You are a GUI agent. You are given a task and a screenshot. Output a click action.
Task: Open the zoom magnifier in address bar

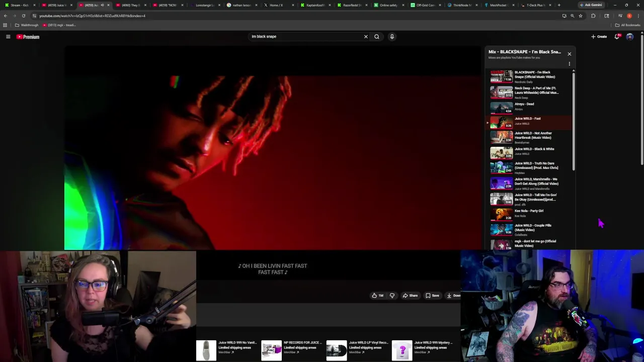click(x=572, y=16)
